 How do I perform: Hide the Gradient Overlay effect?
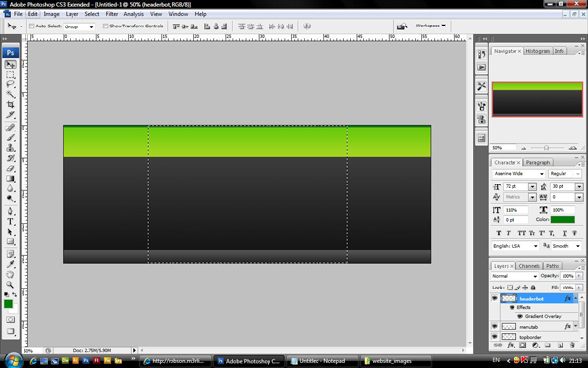tap(519, 316)
